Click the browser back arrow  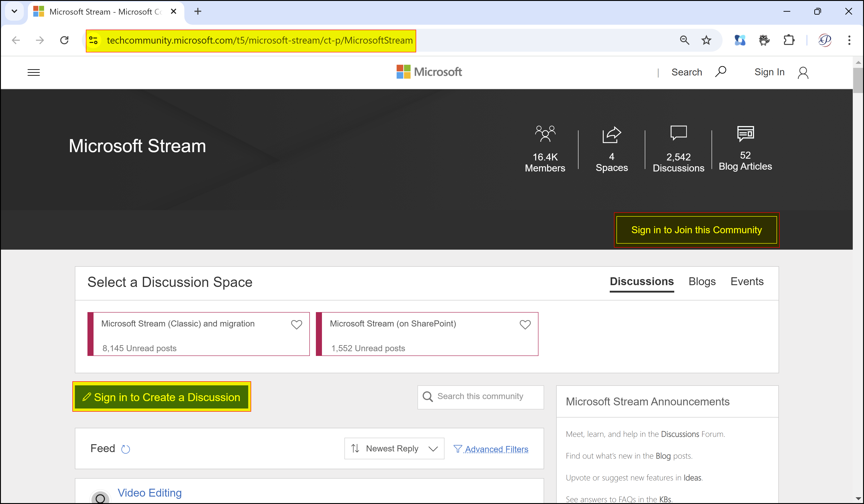pos(16,40)
